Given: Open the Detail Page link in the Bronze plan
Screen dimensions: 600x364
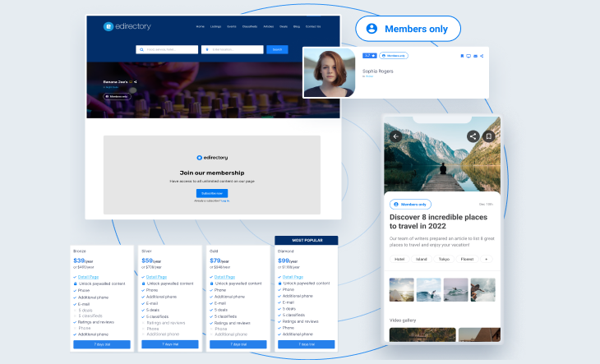Looking at the screenshot, I should [x=89, y=277].
